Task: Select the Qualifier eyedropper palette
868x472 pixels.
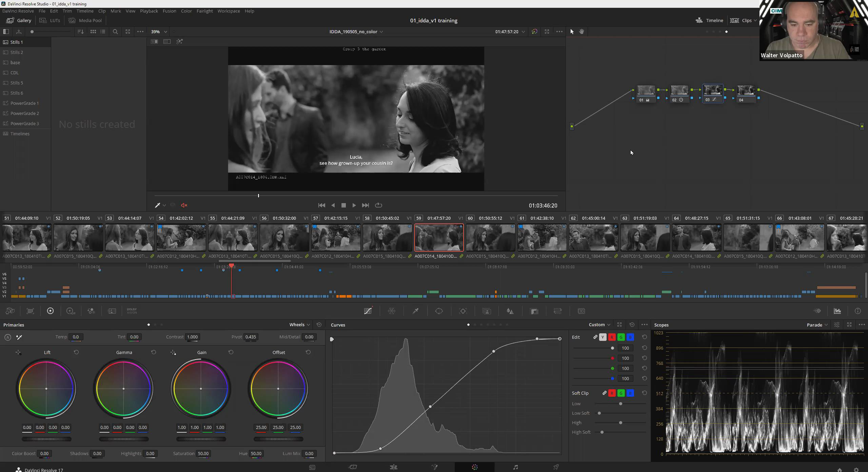Action: click(415, 311)
